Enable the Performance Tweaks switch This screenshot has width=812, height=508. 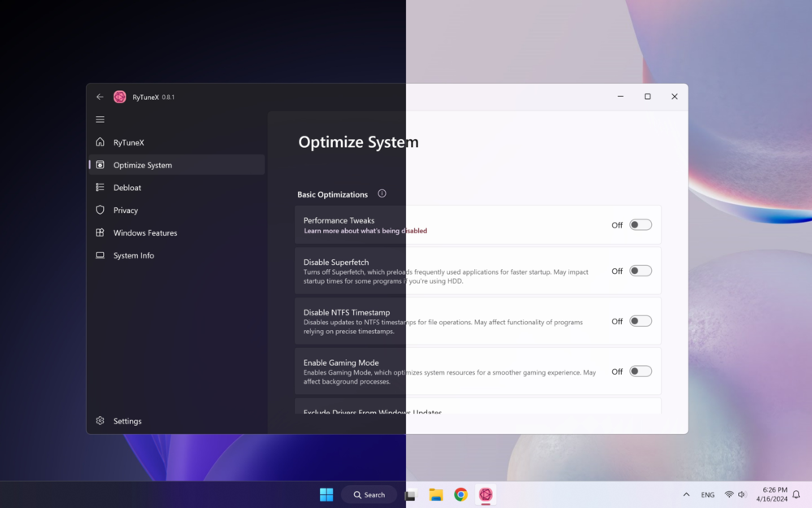point(639,224)
